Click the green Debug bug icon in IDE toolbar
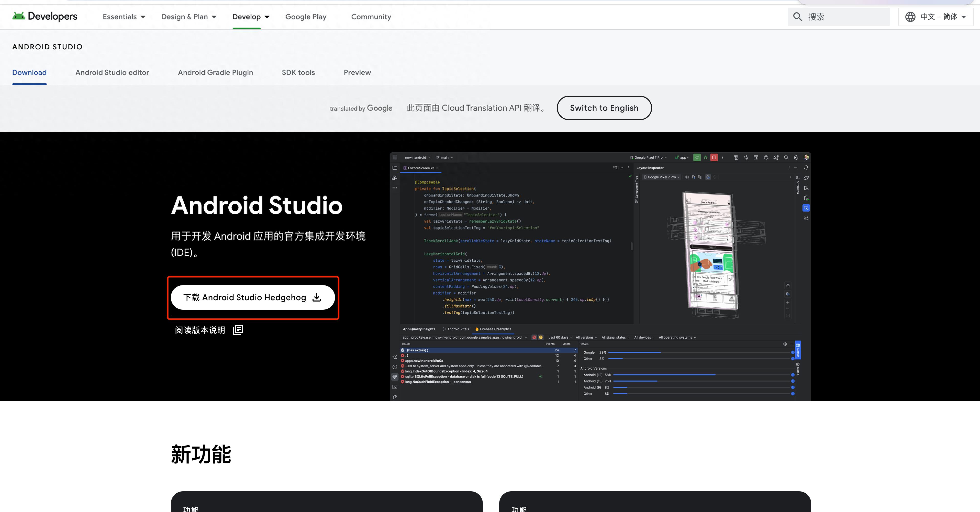This screenshot has width=980, height=512. pyautogui.click(x=705, y=158)
